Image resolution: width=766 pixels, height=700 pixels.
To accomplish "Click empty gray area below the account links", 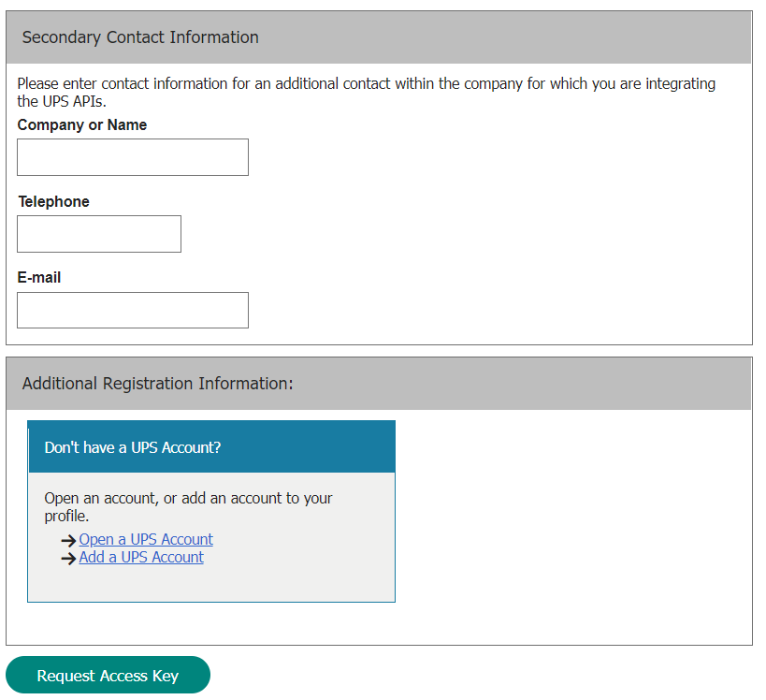I will pos(211,584).
